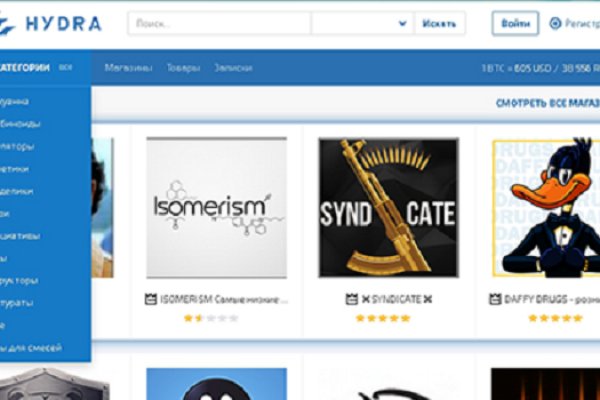Click the Регистрация icon in header
This screenshot has width=600, height=400.
click(556, 23)
